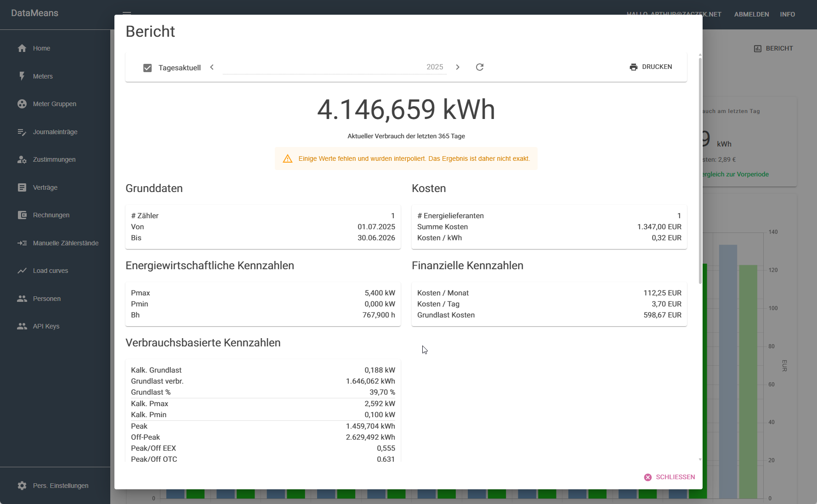Click the Load curves chart-line icon

tap(22, 271)
